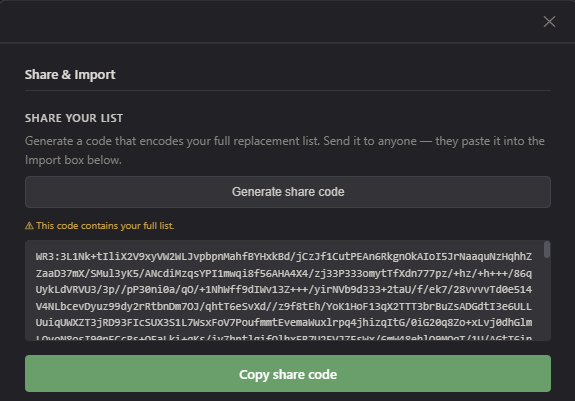Click the 'Share & Import' heading
Screen dimensions: 575x401
(70, 74)
